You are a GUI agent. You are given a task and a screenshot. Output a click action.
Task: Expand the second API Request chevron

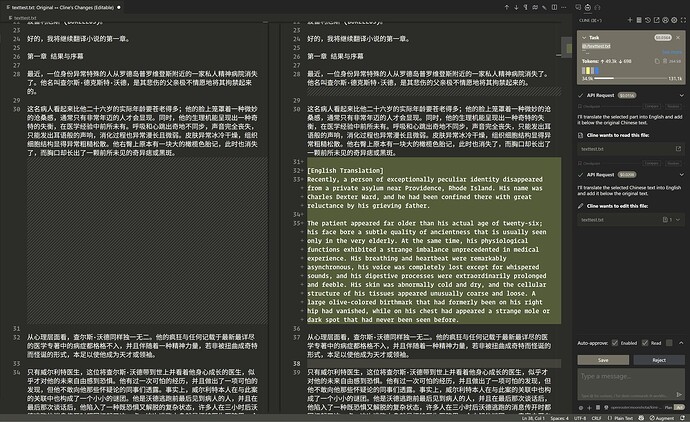682,175
